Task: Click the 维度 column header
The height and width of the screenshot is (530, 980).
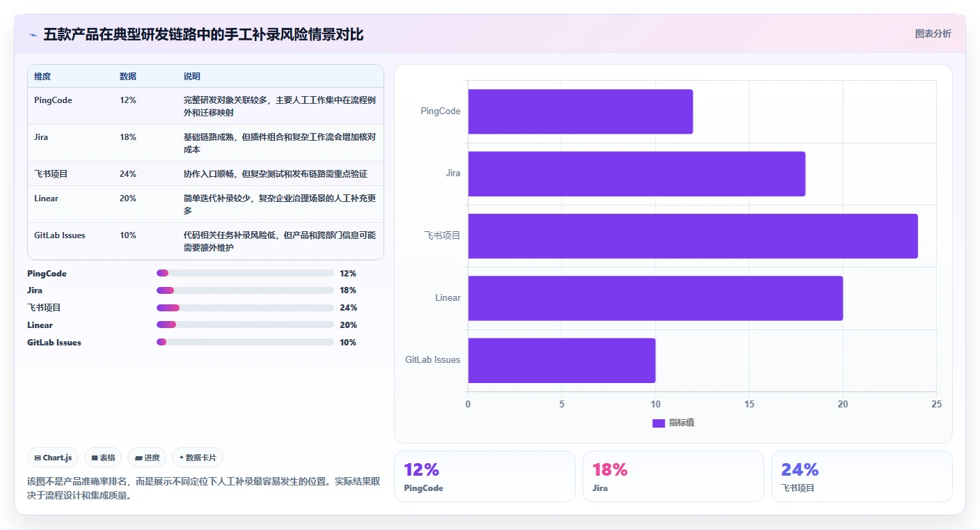Action: pyautogui.click(x=42, y=77)
